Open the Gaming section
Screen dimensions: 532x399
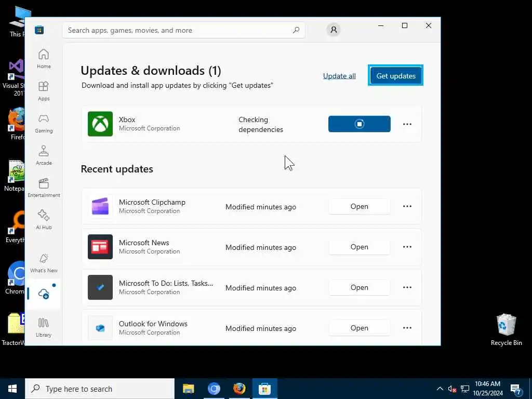pos(44,124)
